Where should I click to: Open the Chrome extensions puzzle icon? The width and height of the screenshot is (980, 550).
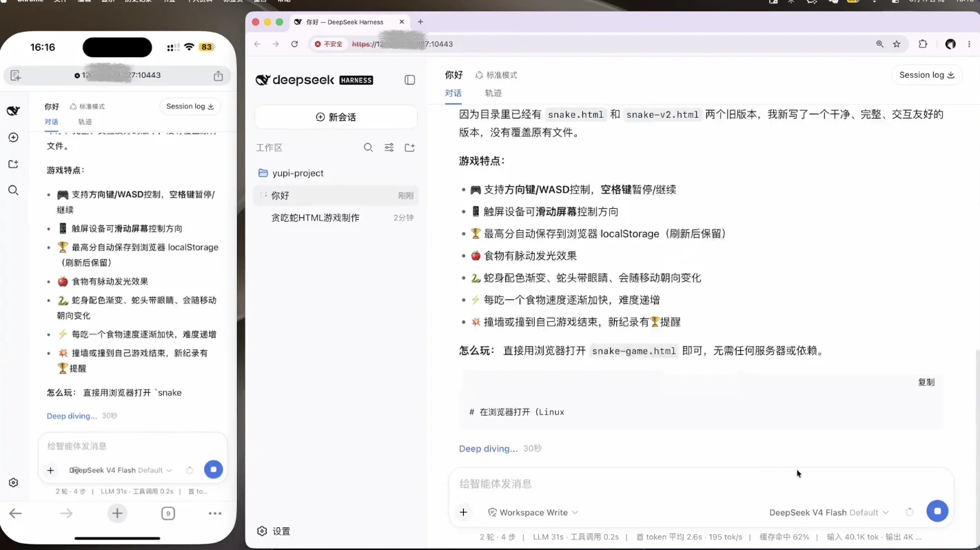pyautogui.click(x=923, y=43)
